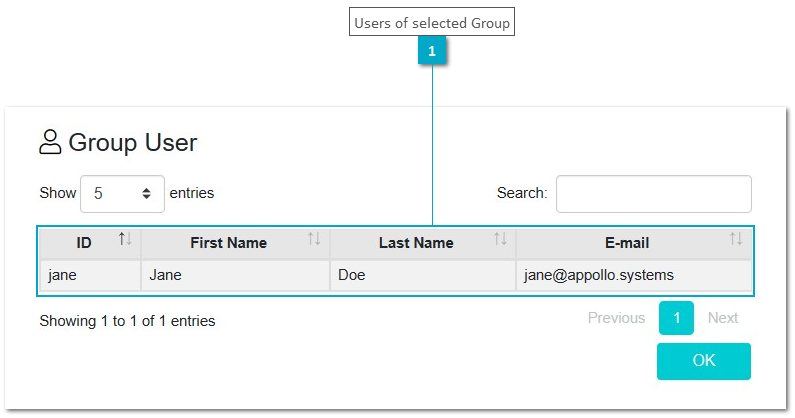This screenshot has height=418, width=795.
Task: Click the Group User heading
Action: tap(133, 143)
